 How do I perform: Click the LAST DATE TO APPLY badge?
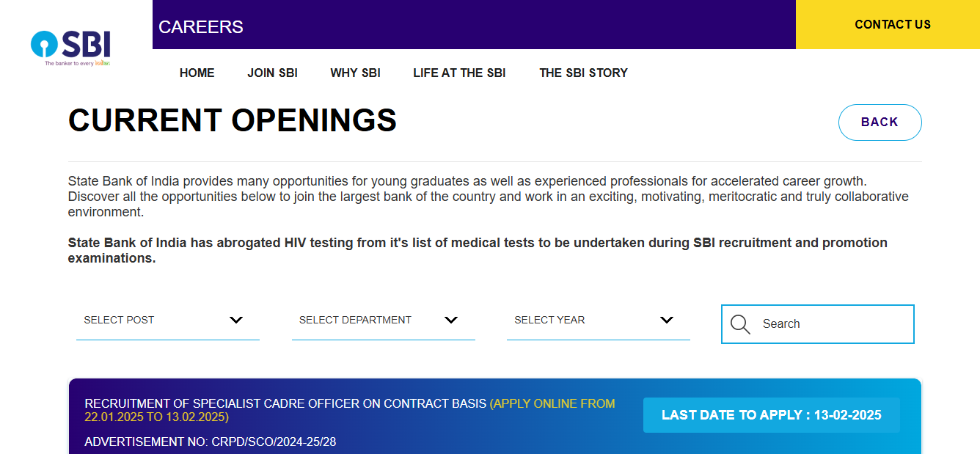771,415
